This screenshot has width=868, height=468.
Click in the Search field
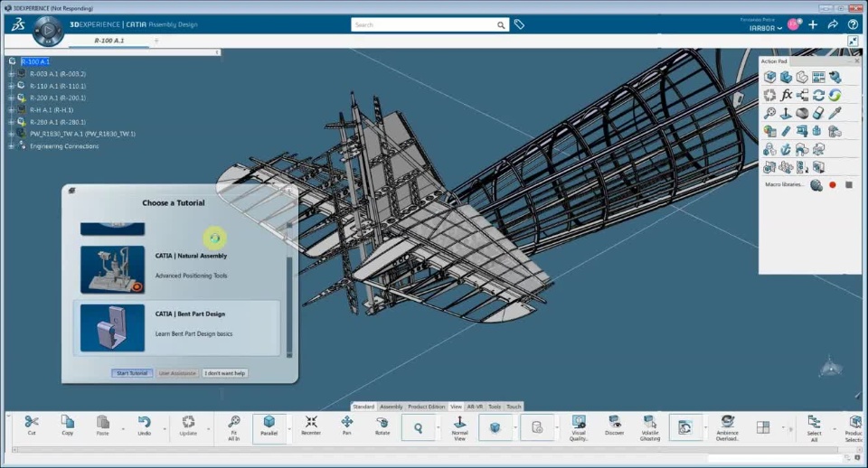(x=425, y=25)
